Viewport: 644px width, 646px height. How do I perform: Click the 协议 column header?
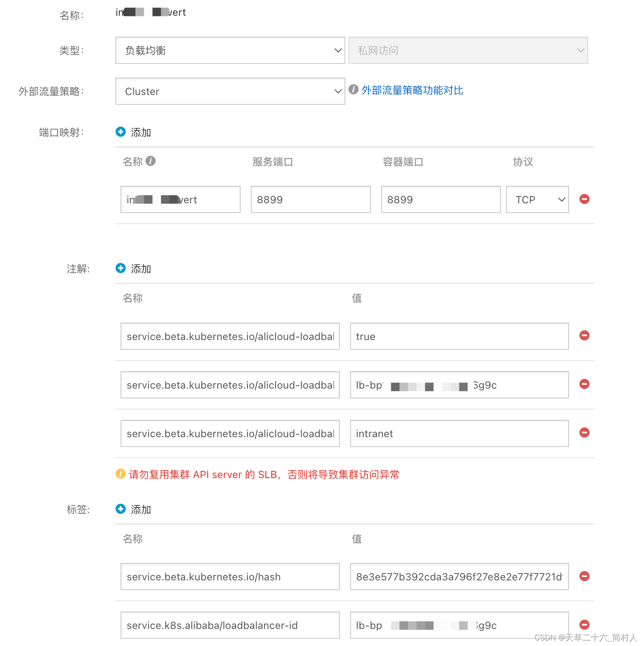coord(523,162)
